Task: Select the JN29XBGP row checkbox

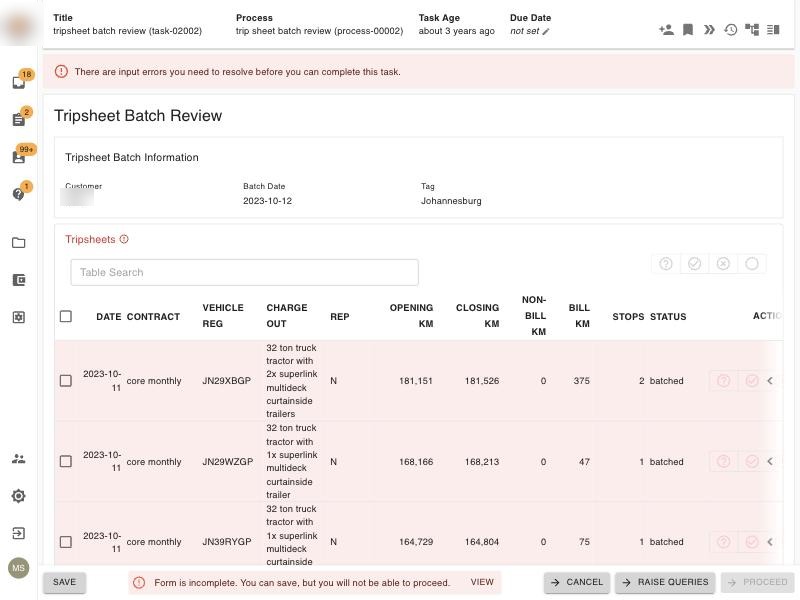Action: 66,381
